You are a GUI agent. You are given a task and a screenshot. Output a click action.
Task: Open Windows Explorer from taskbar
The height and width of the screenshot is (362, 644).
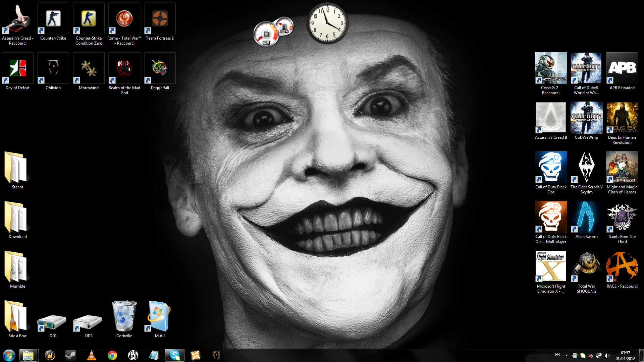28,355
